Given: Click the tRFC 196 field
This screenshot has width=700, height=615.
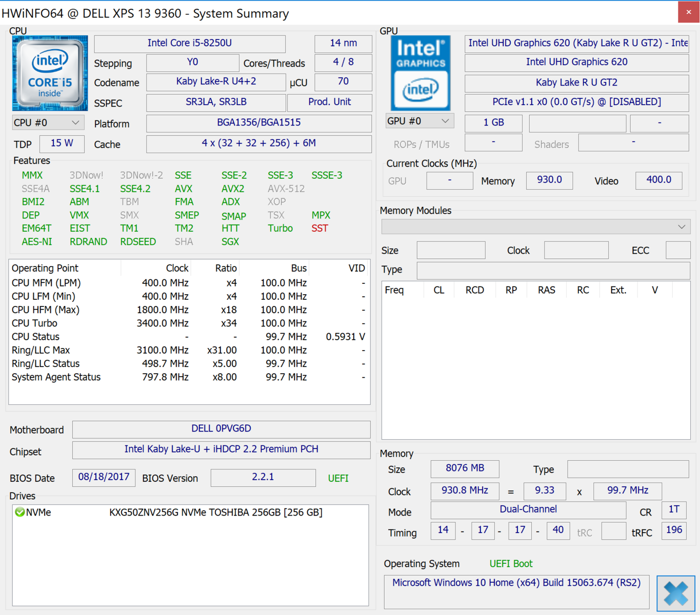Looking at the screenshot, I should (674, 530).
